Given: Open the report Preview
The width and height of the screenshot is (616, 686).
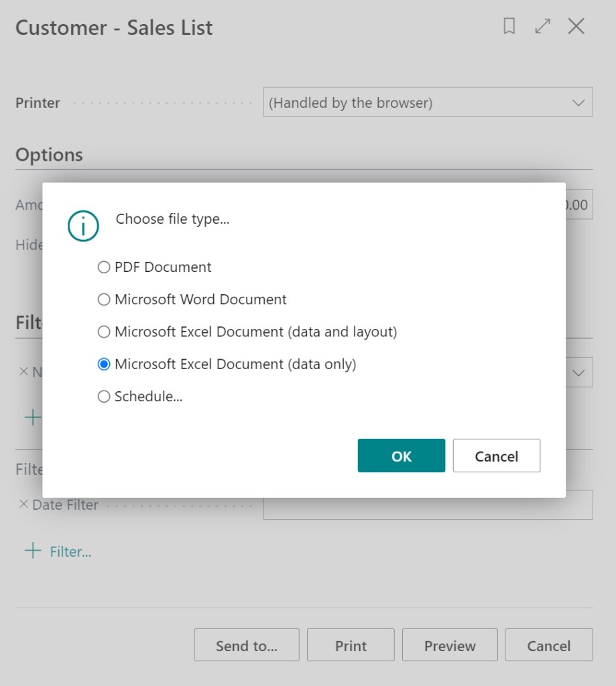Looking at the screenshot, I should tap(450, 645).
